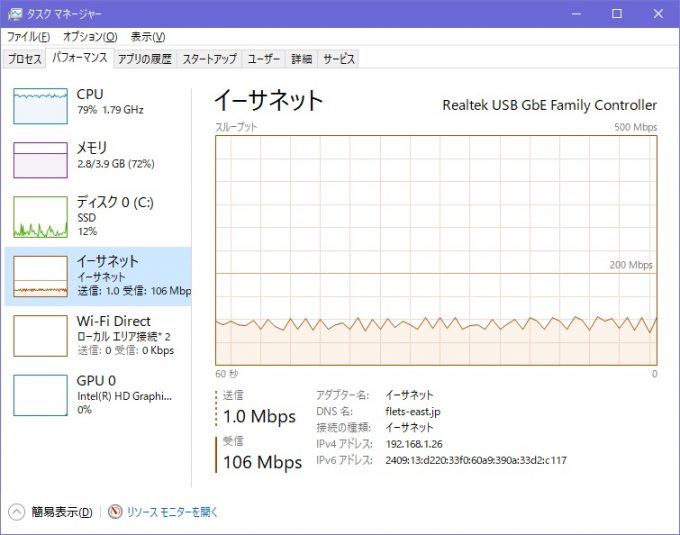Open the スタートアップ tab
Image resolution: width=680 pixels, height=535 pixels.
click(210, 59)
